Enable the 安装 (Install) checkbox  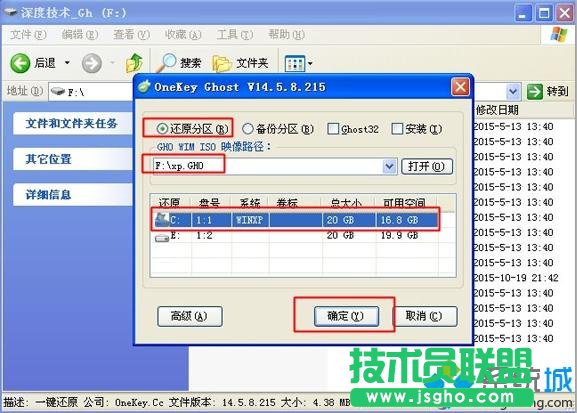tap(397, 129)
